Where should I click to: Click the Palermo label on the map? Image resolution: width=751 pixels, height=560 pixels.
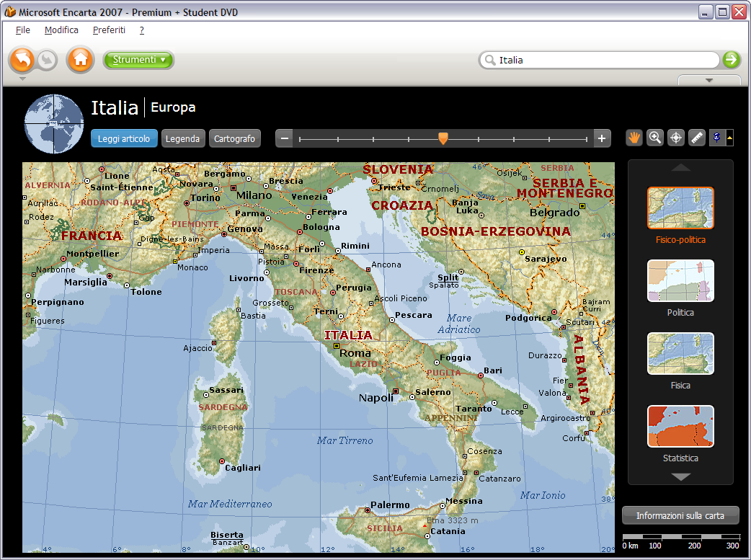[390, 505]
